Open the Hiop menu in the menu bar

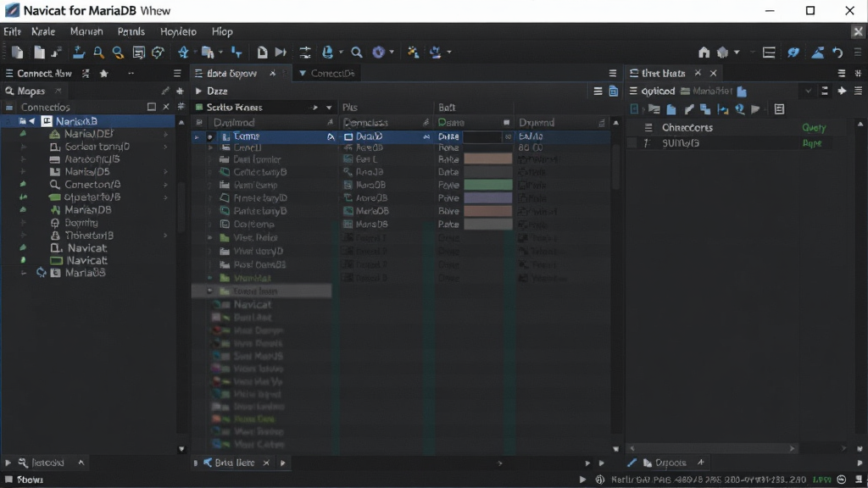pyautogui.click(x=222, y=31)
